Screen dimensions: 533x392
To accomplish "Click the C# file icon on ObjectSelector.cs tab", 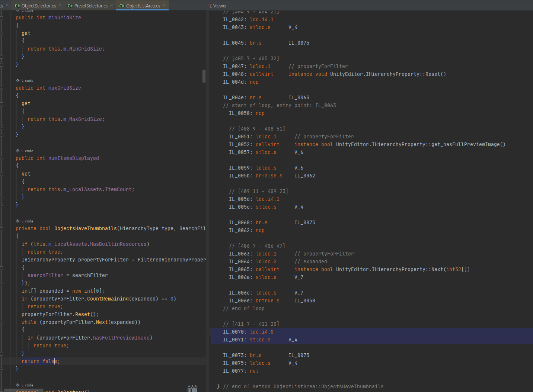I will [17, 6].
